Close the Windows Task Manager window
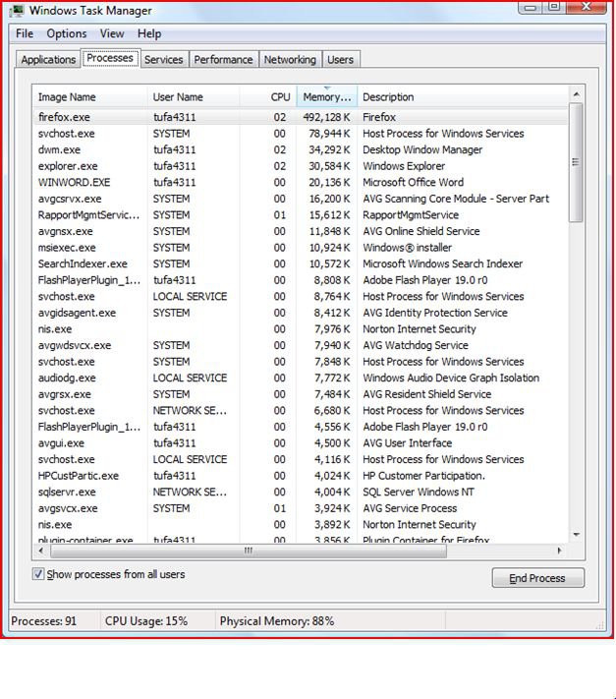 coord(587,7)
